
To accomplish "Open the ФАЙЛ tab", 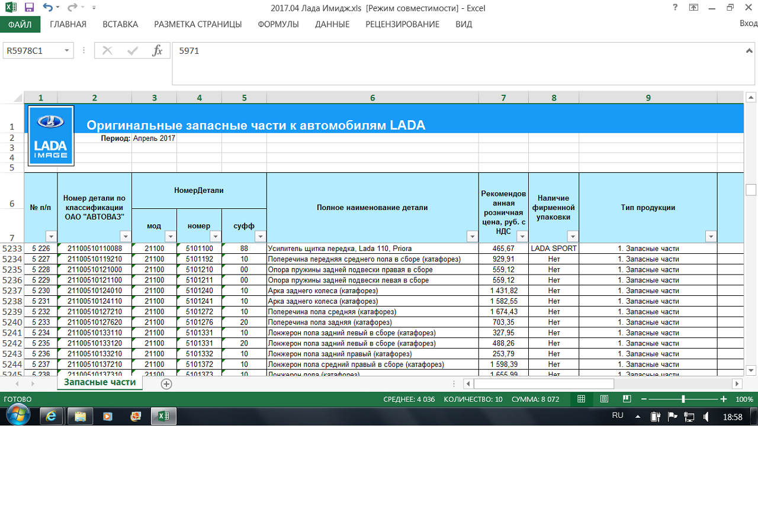I will [20, 24].
